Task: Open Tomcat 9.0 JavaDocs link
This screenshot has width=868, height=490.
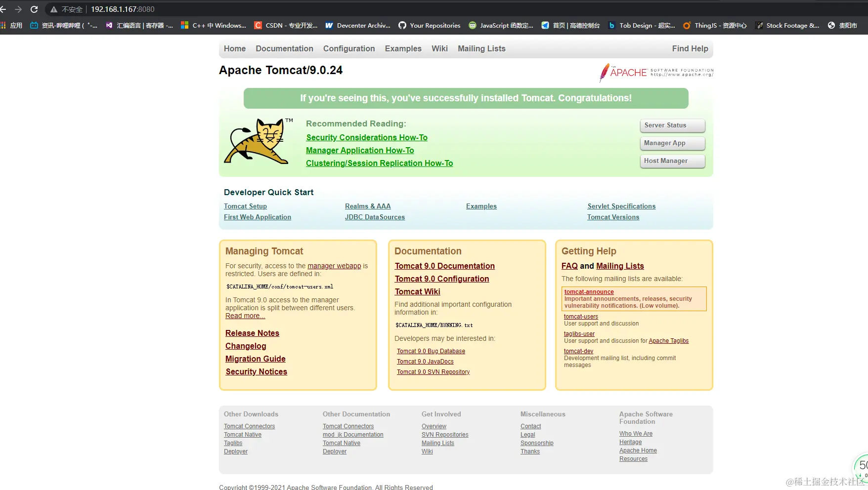Action: [425, 362]
